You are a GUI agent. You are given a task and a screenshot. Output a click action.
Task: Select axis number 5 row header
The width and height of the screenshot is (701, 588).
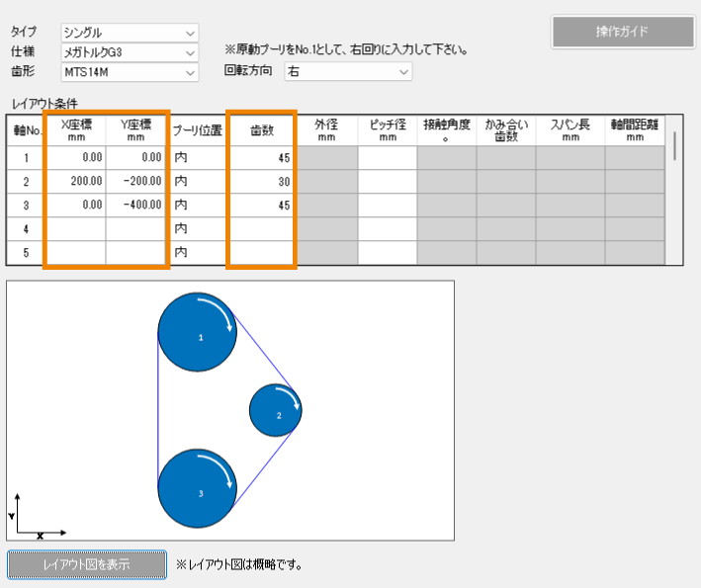(x=27, y=252)
